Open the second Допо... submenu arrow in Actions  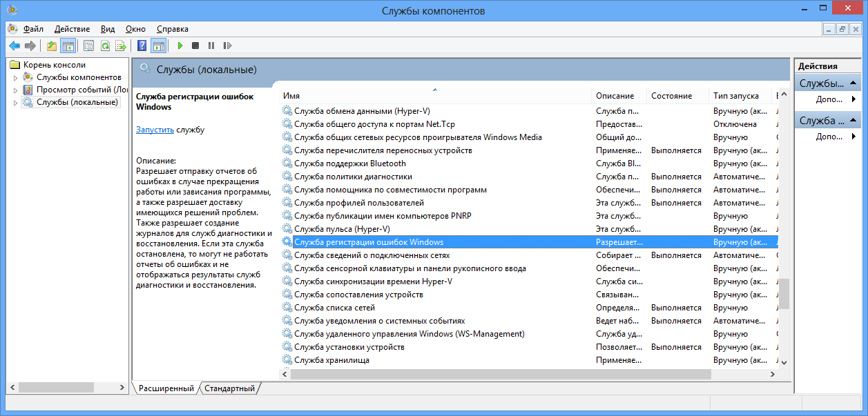click(853, 137)
